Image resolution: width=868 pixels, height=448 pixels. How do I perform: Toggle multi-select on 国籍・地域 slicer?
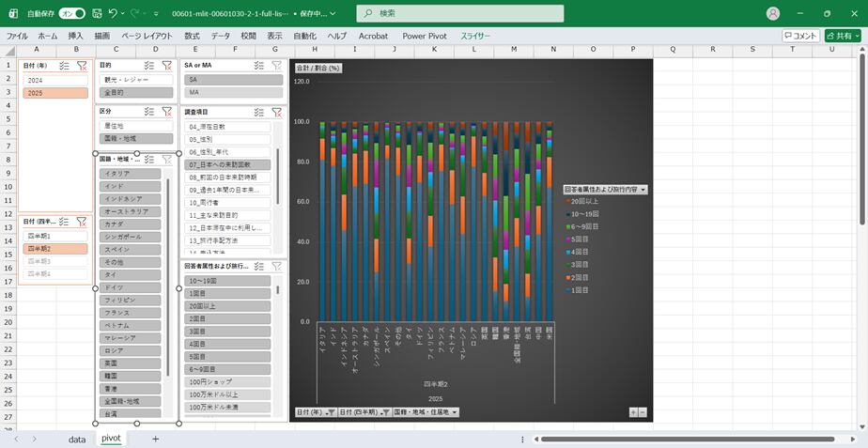(x=148, y=160)
